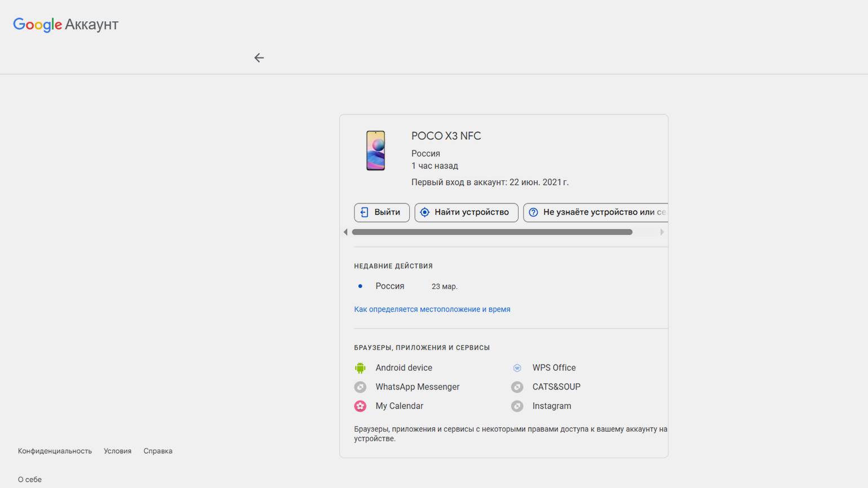
Task: Click the WPS Office icon
Action: tap(517, 368)
